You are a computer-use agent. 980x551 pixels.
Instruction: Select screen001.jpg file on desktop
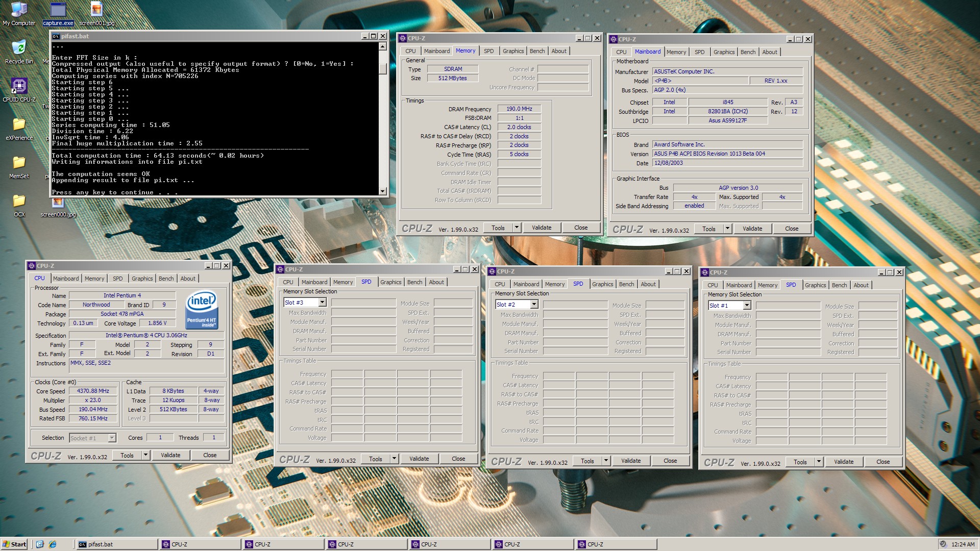pyautogui.click(x=97, y=14)
